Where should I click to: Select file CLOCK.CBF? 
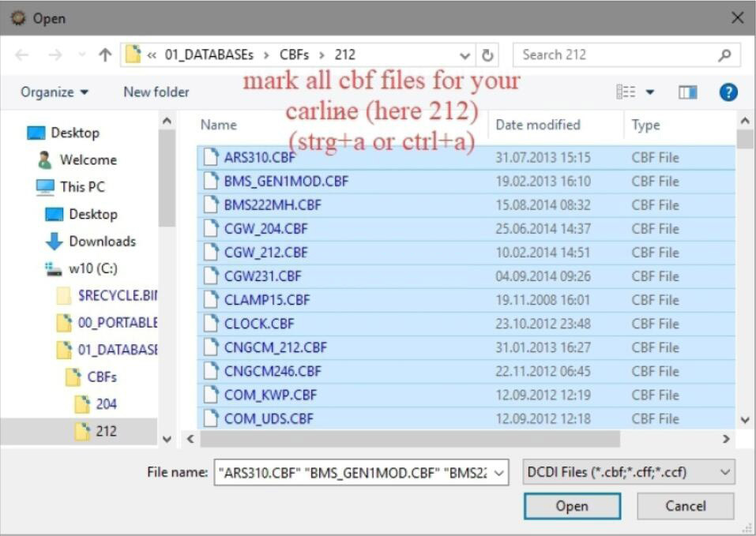click(466, 324)
